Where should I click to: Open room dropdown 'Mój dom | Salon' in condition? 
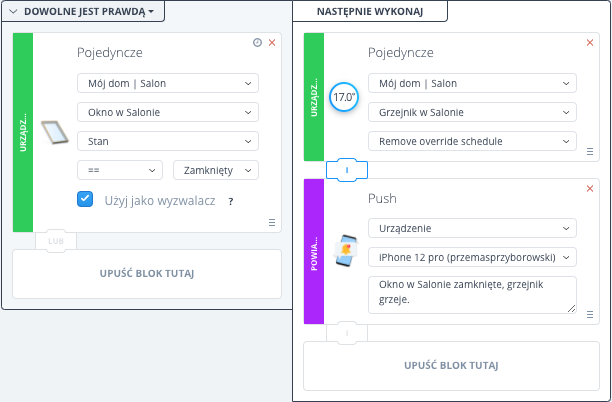click(168, 83)
